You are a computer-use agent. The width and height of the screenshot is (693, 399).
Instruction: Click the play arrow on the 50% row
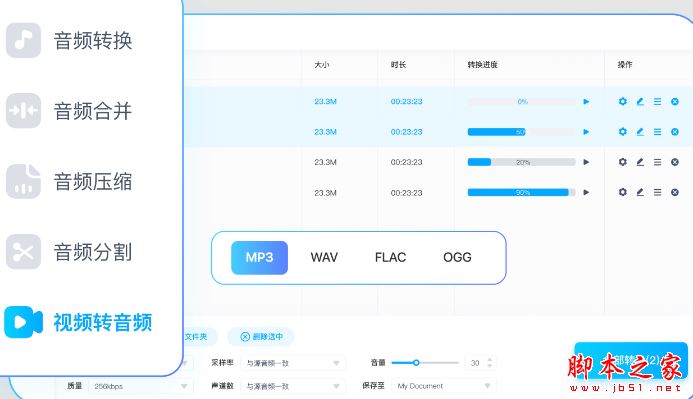coord(586,132)
